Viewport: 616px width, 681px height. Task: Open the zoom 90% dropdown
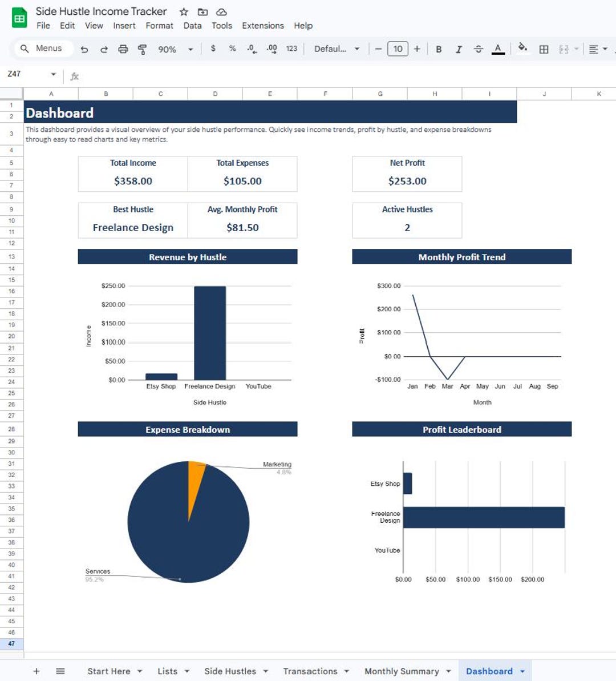[x=175, y=49]
